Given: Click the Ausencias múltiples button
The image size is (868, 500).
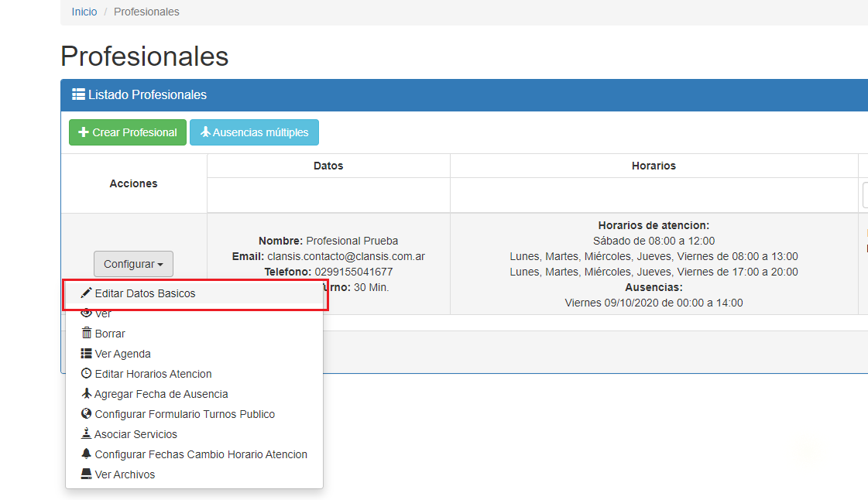Looking at the screenshot, I should (254, 132).
